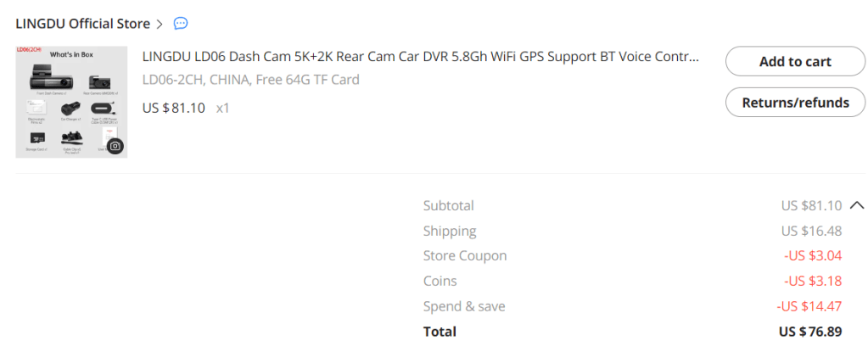
Task: Click the Coins discount label
Action: pos(440,281)
